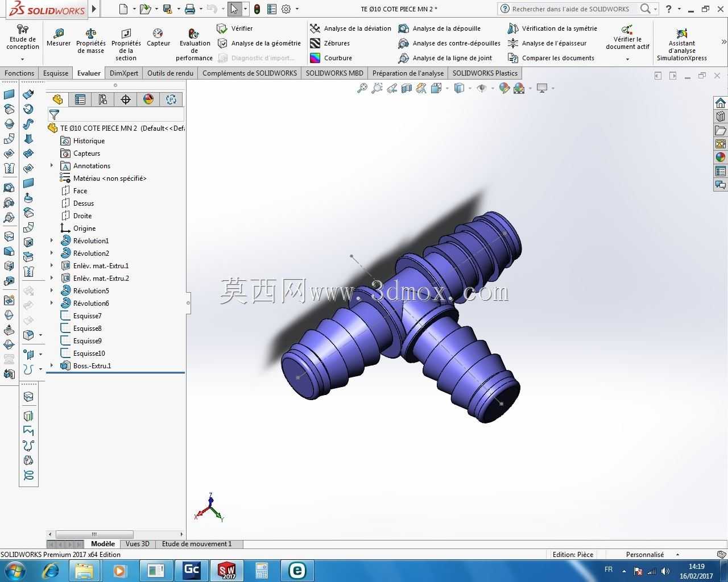Open the SOLIDWORKS Plastics tab

(485, 73)
